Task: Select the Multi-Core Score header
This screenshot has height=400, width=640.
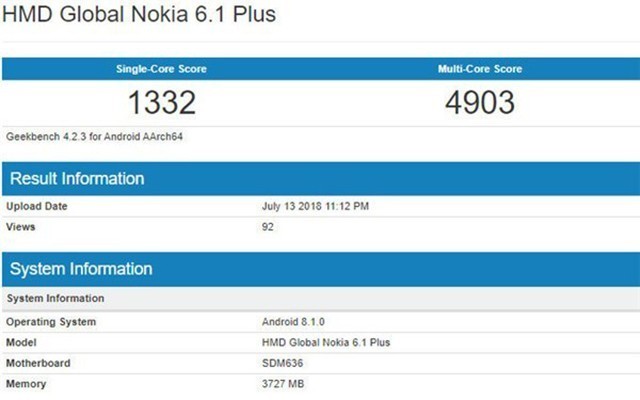Action: [x=480, y=69]
